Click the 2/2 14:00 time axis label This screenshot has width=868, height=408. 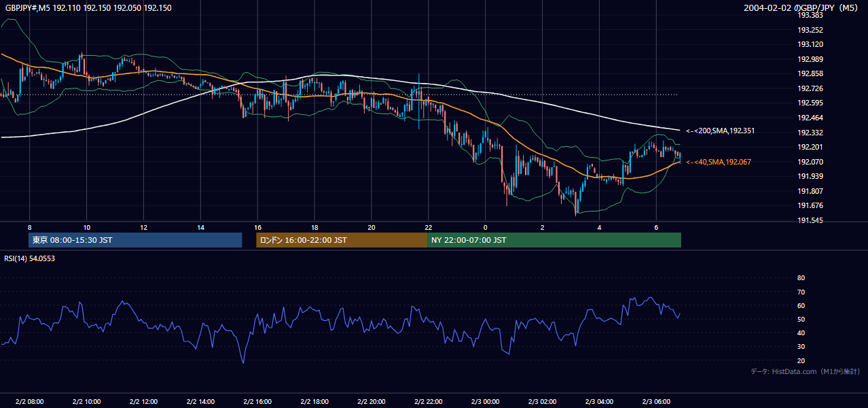200,401
